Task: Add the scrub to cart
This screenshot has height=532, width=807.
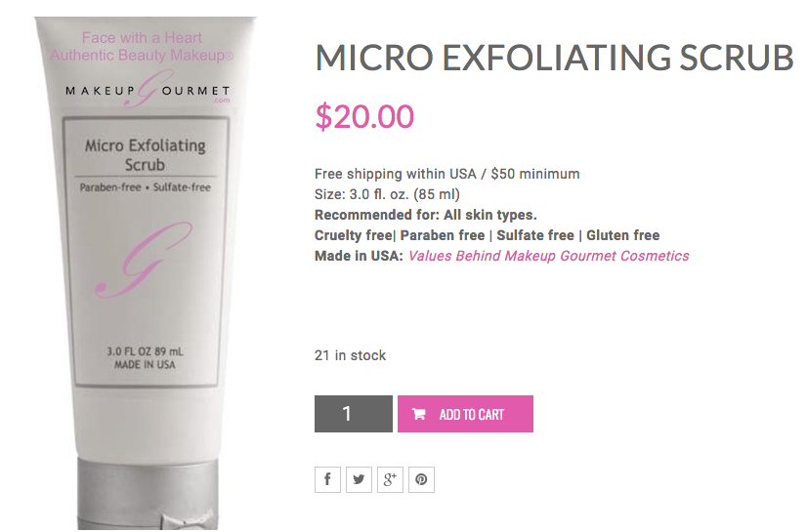Action: tap(465, 414)
